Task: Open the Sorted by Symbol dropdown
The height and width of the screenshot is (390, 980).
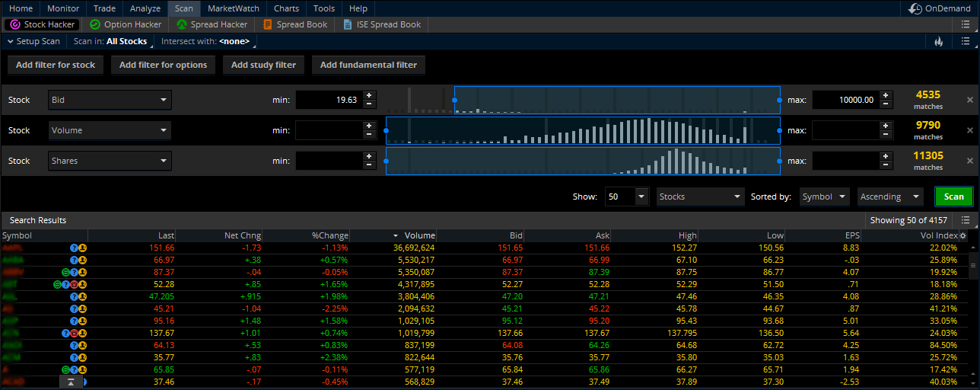Action: [825, 197]
